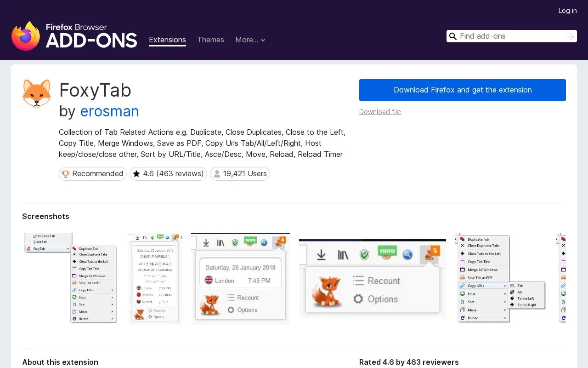Click the Recommended badge
This screenshot has width=588, height=368.
(93, 174)
